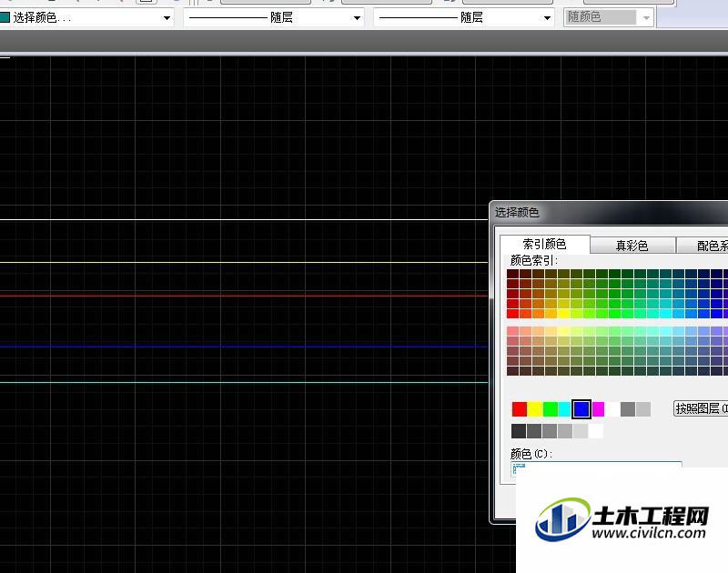The height and width of the screenshot is (573, 728).
Task: Select the cyan horizontal line in the drawing
Action: [244, 382]
